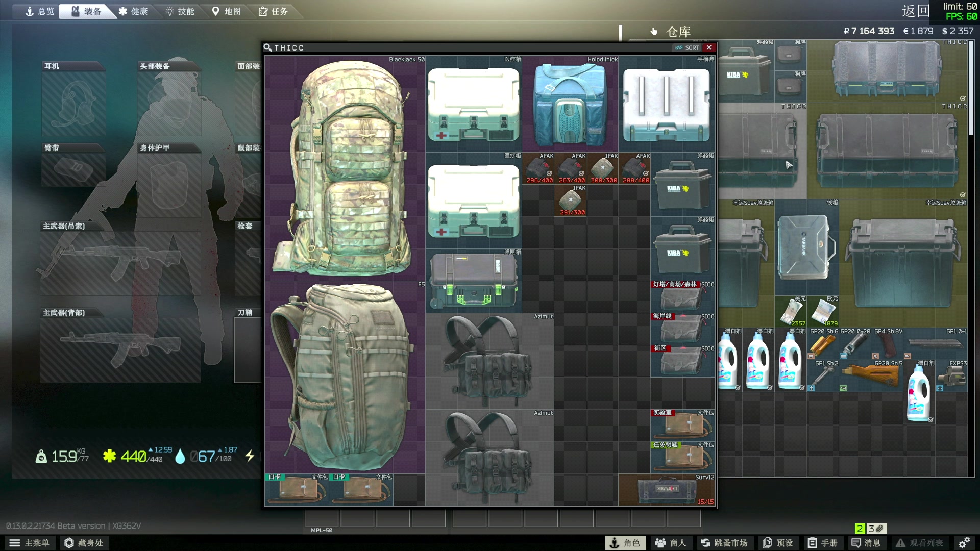Open the 主菜单 main menu
The height and width of the screenshot is (551, 980).
point(30,543)
